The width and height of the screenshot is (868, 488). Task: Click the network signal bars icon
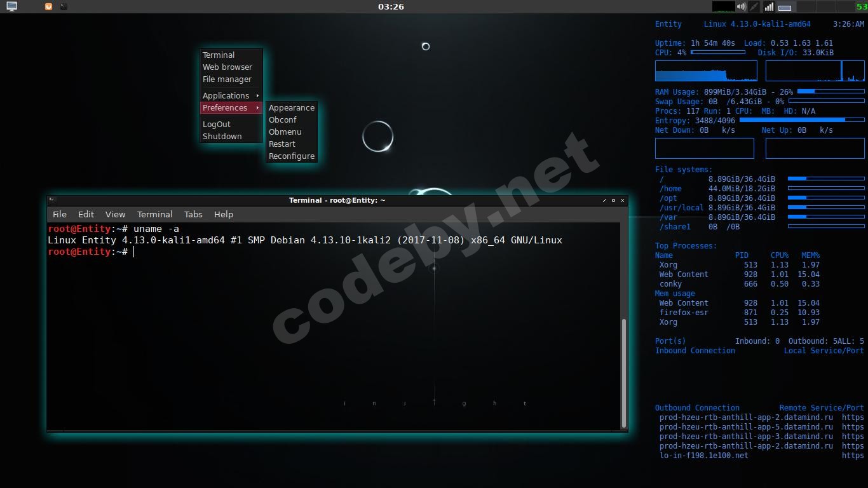click(769, 6)
